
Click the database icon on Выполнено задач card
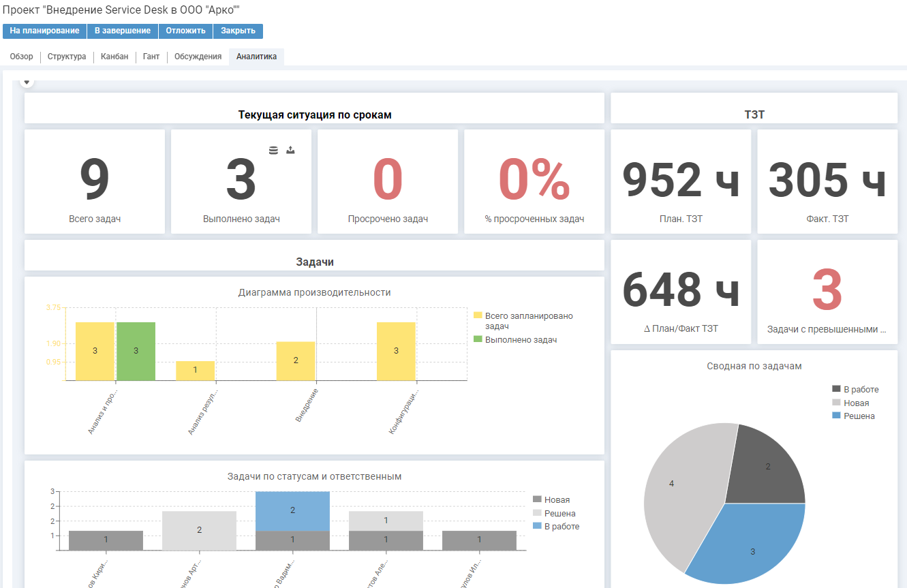point(273,151)
